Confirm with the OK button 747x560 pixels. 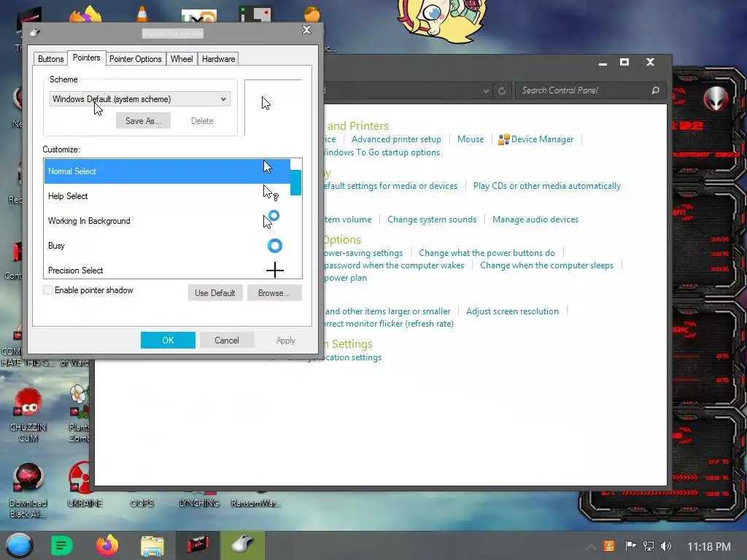[x=168, y=340]
